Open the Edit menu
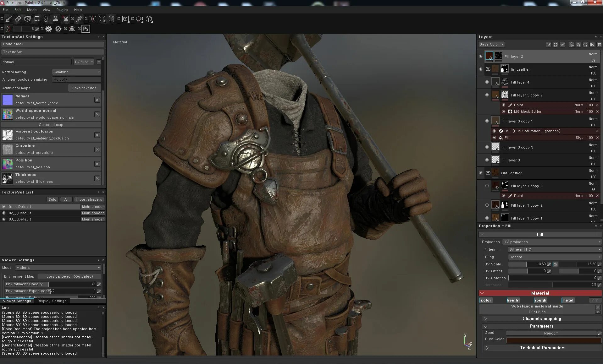 pyautogui.click(x=18, y=10)
